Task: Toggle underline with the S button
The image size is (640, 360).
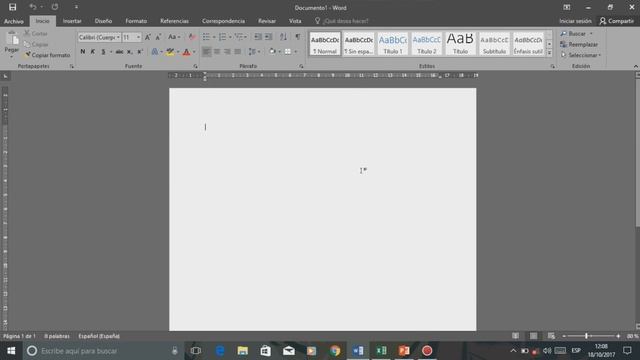Action: pos(103,52)
